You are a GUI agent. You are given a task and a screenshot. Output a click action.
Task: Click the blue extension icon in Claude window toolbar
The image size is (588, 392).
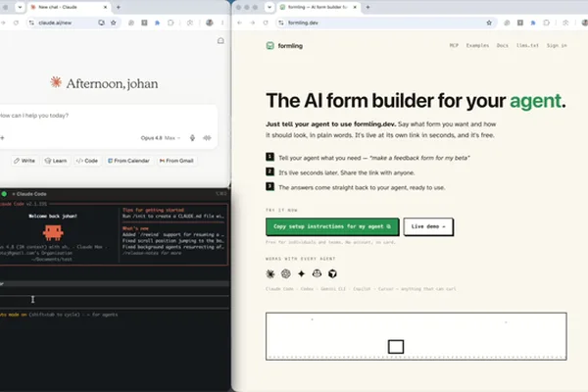[158, 23]
